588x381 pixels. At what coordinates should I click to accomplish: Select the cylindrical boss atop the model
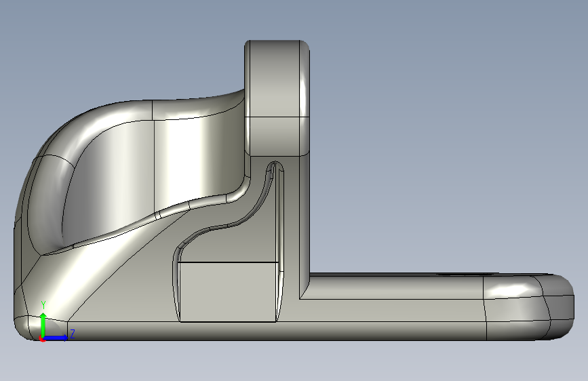tap(277, 98)
